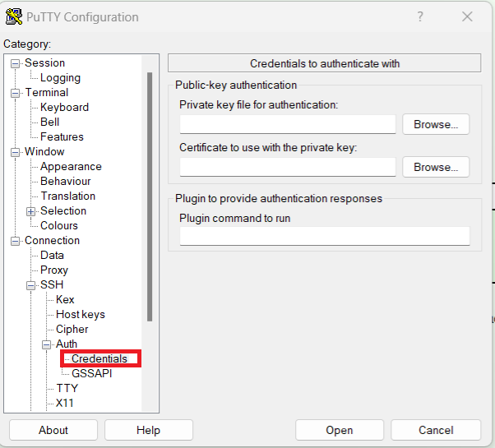Select the Credentials category
The image size is (495, 448).
(x=99, y=358)
